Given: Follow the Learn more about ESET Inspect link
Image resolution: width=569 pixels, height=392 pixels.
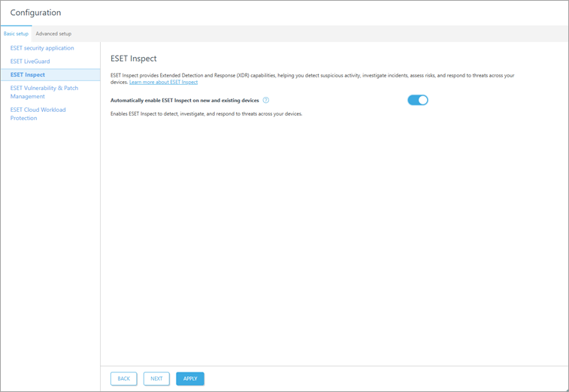Looking at the screenshot, I should [163, 83].
